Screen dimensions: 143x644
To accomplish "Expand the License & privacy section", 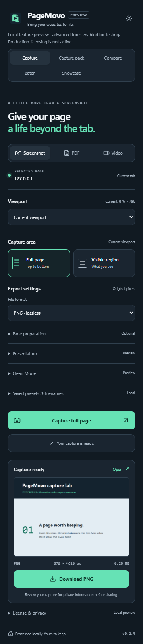I will tap(71, 613).
